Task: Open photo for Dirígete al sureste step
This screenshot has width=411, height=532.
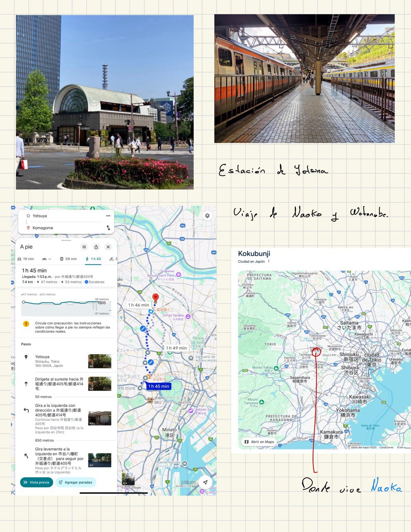Action: [100, 384]
